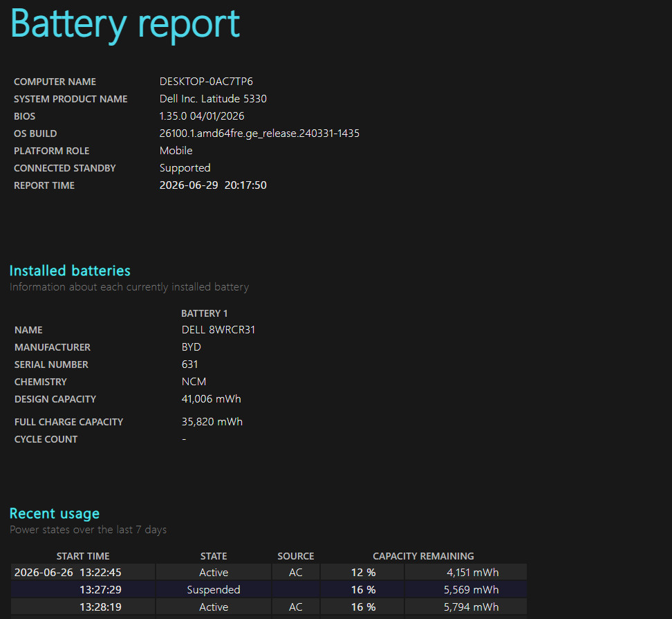
Task: Select the BIOS label
Action: coord(24,116)
